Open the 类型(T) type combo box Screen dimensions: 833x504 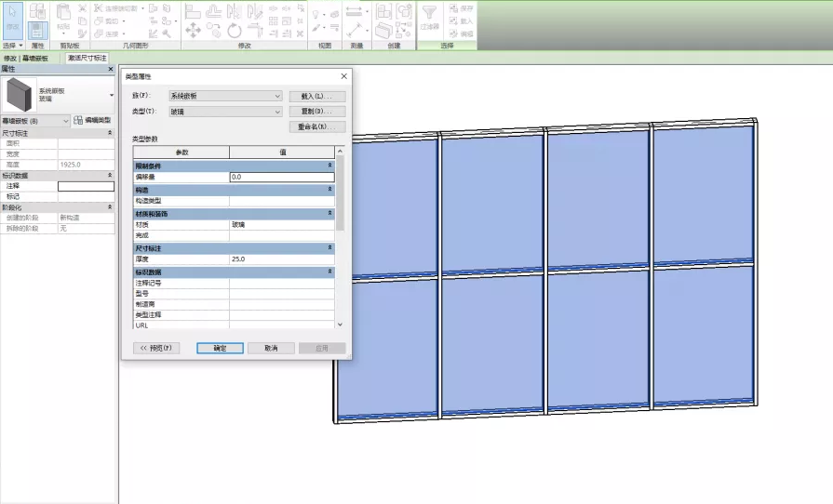(225, 112)
